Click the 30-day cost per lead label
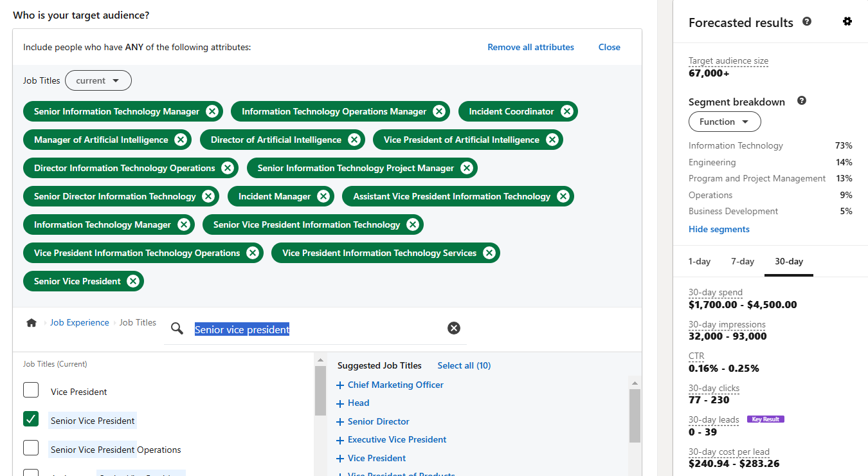This screenshot has height=476, width=868. pyautogui.click(x=729, y=452)
